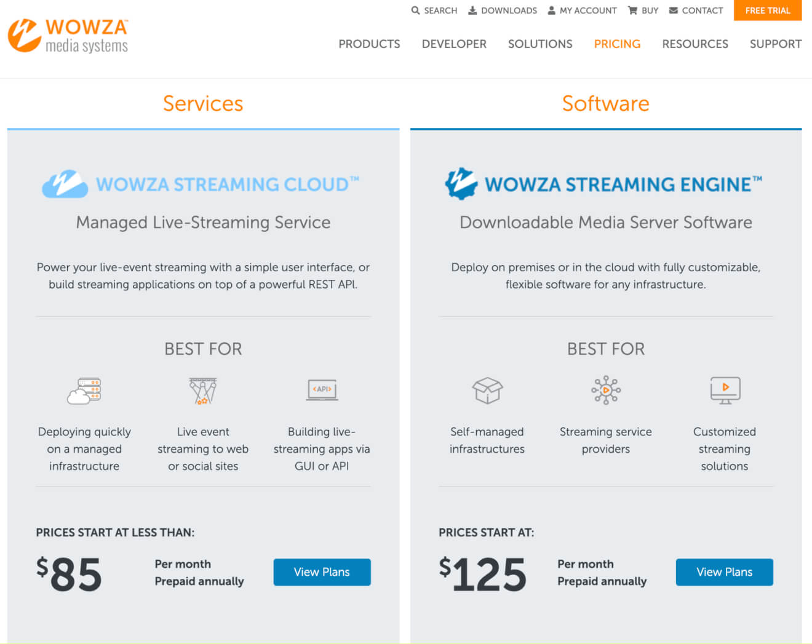
Task: Click the shopping cart Buy icon
Action: tap(632, 10)
